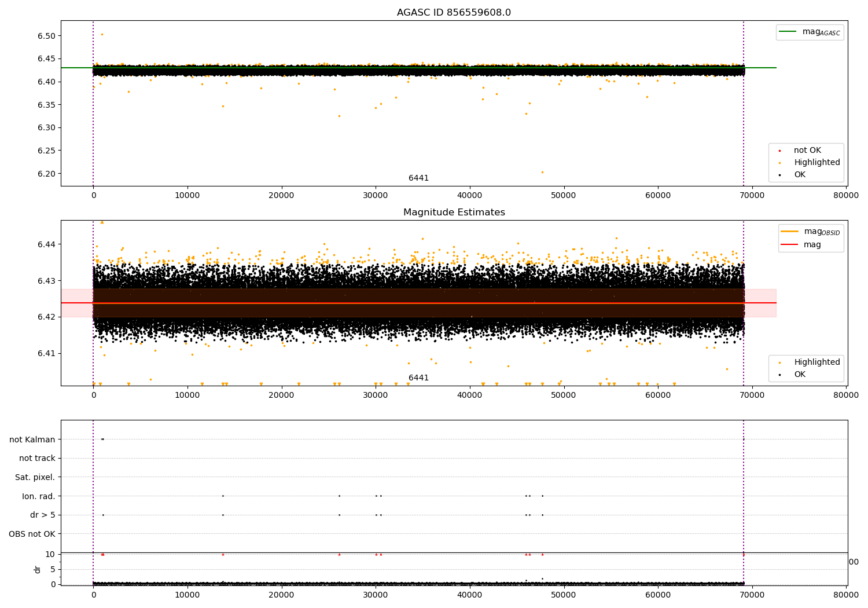868x608 pixels.
Task: Click 'OK' in the top plot legend
Action: click(799, 175)
